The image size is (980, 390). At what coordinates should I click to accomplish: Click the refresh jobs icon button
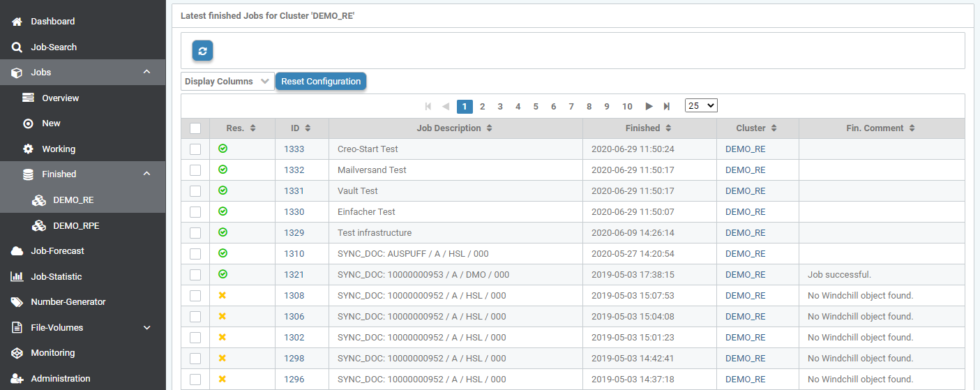pos(202,51)
